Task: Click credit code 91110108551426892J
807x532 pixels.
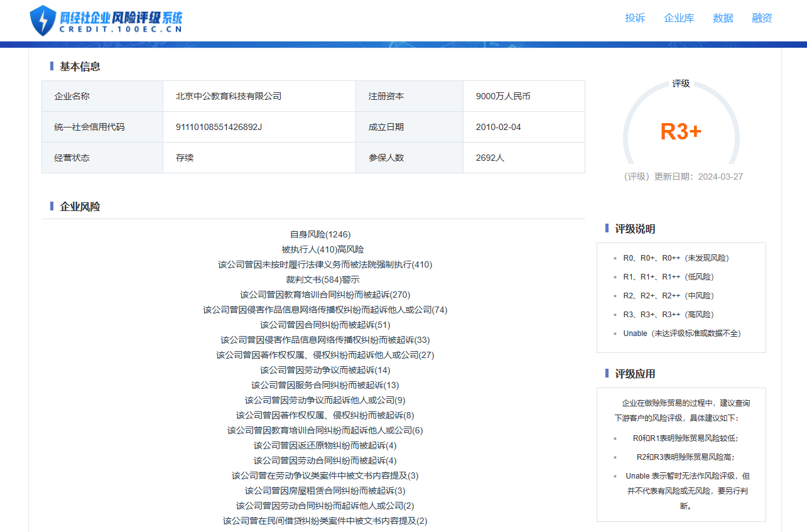Action: click(x=219, y=127)
